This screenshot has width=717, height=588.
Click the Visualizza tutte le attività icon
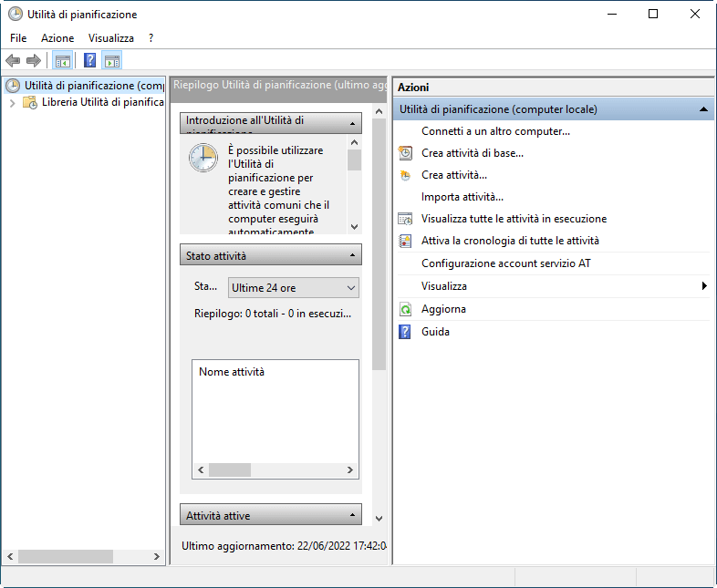(x=405, y=219)
